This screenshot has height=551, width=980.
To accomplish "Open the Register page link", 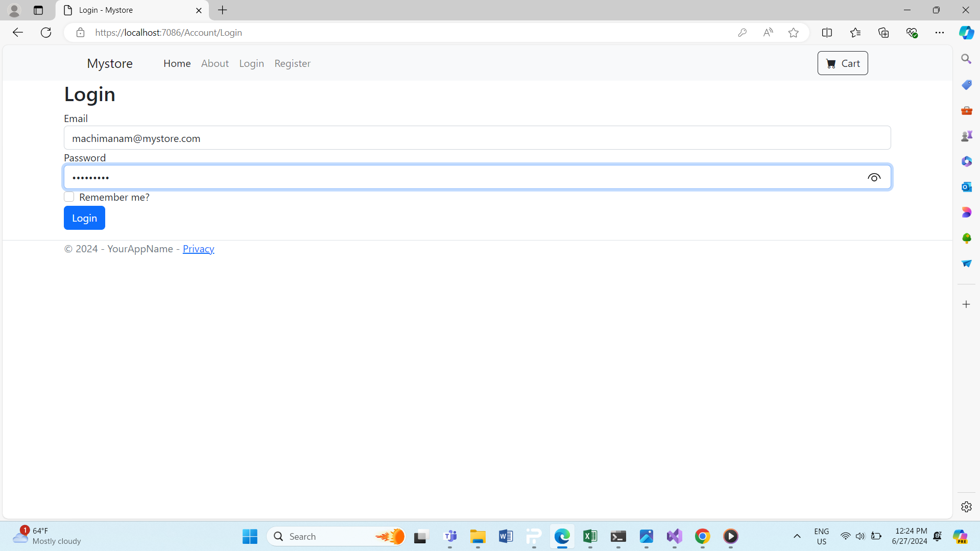I will click(293, 63).
